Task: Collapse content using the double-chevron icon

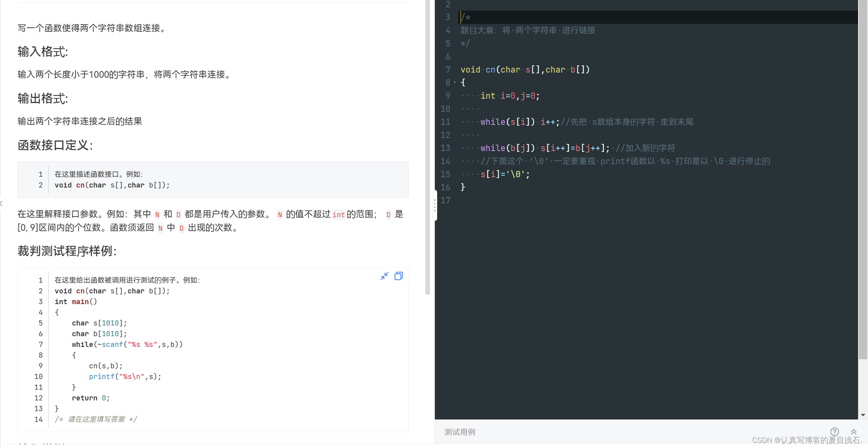Action: coord(854,432)
